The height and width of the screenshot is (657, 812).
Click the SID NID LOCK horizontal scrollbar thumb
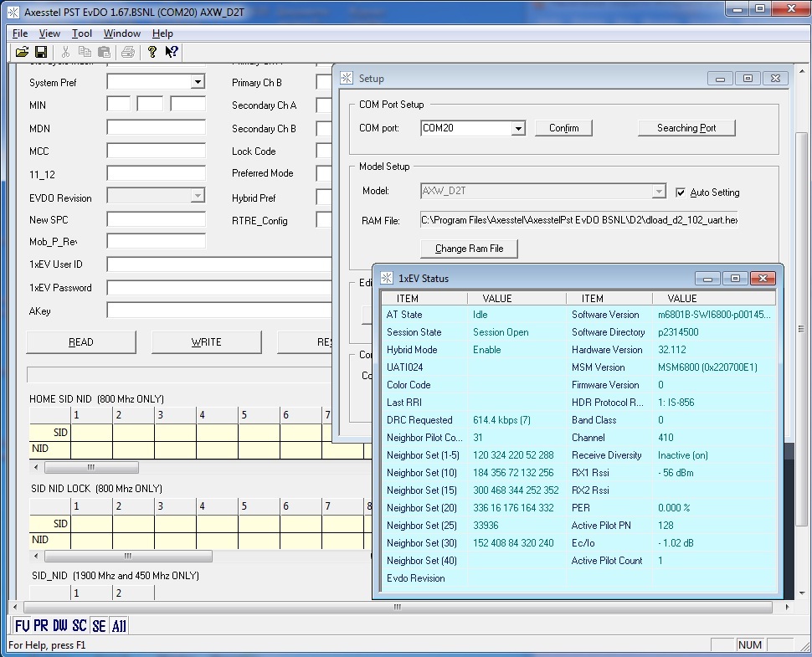coord(128,556)
